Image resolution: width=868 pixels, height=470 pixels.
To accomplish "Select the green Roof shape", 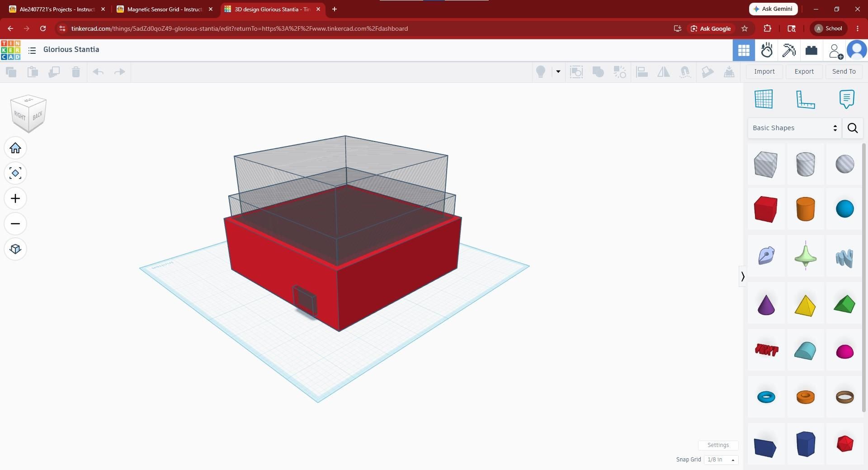I will point(844,304).
